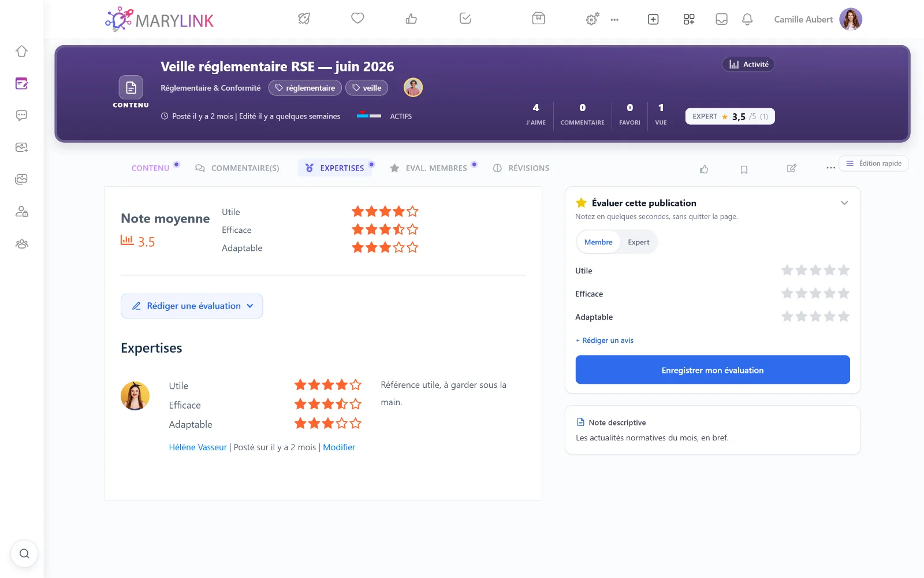This screenshot has height=578, width=924.
Task: Select the Expert evaluation mode
Action: pos(639,242)
